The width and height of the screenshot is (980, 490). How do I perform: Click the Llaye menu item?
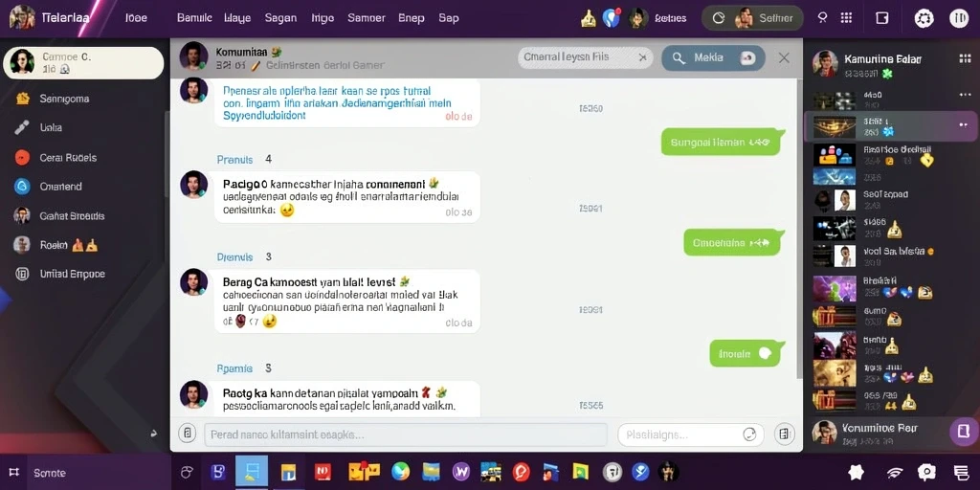tap(237, 18)
